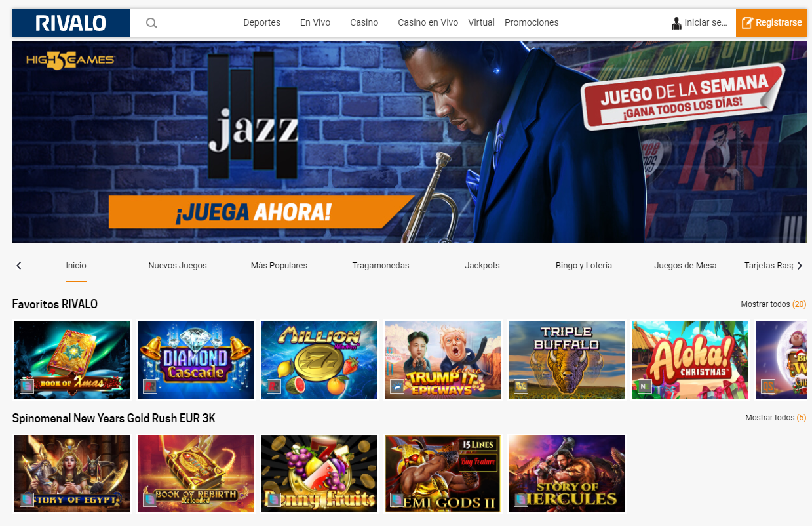The image size is (812, 526).
Task: Open Demi Gods II game thumbnail
Action: tap(442, 474)
